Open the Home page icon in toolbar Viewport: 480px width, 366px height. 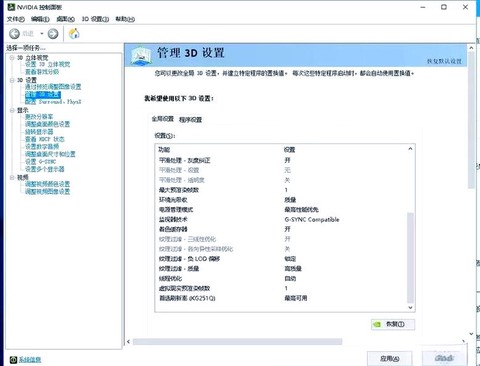click(74, 33)
